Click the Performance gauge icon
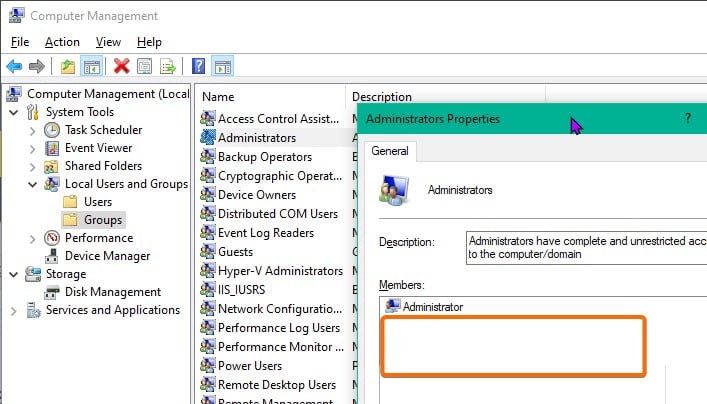The image size is (707, 404). (x=52, y=238)
